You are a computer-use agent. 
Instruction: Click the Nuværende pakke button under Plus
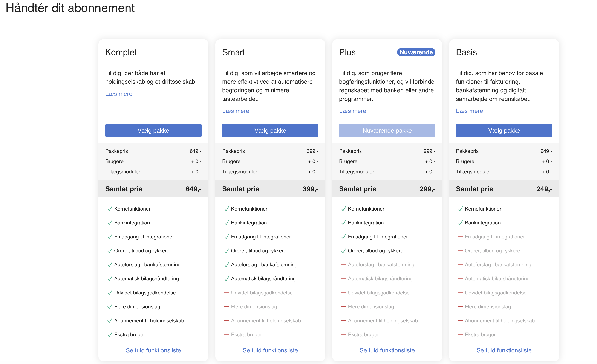click(x=387, y=130)
